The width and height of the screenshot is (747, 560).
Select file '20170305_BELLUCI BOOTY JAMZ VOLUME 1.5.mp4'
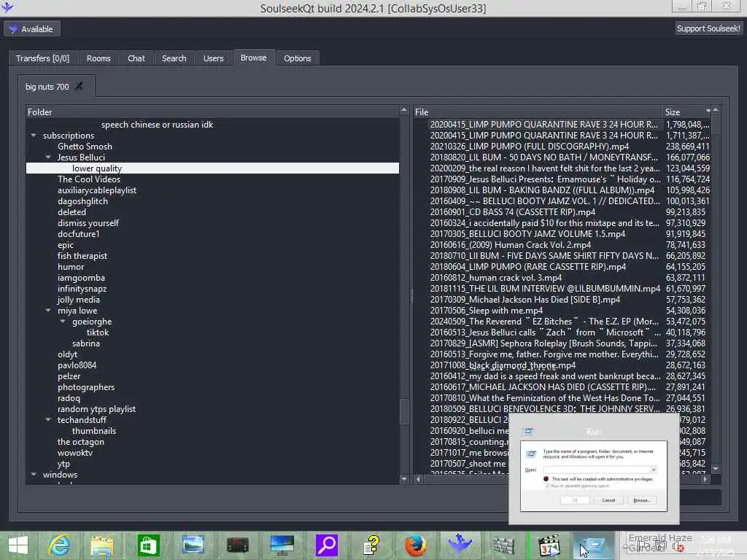point(527,234)
